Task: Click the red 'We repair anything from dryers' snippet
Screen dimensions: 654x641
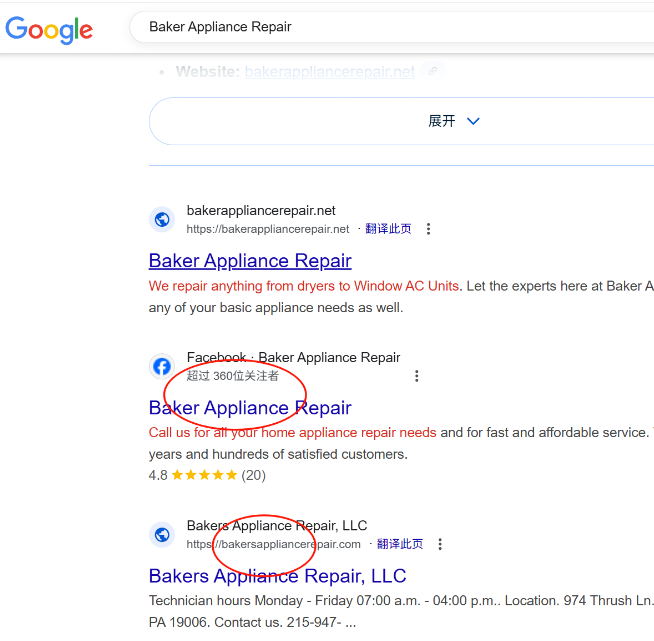Action: pos(304,286)
